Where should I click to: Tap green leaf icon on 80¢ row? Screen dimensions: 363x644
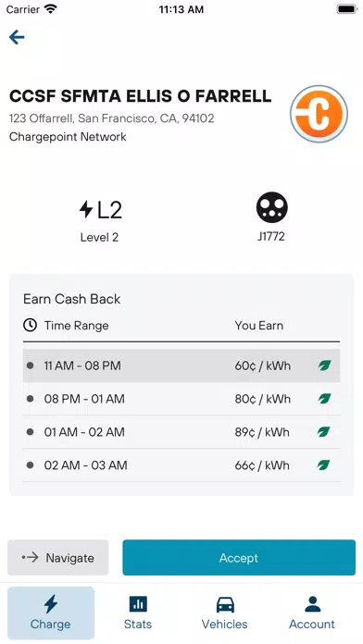(324, 399)
